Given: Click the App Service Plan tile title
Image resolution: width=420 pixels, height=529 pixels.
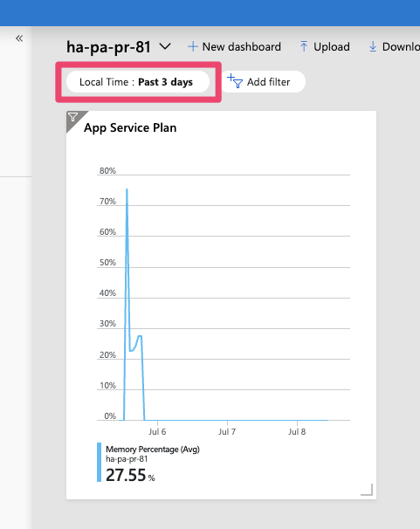Looking at the screenshot, I should (130, 127).
